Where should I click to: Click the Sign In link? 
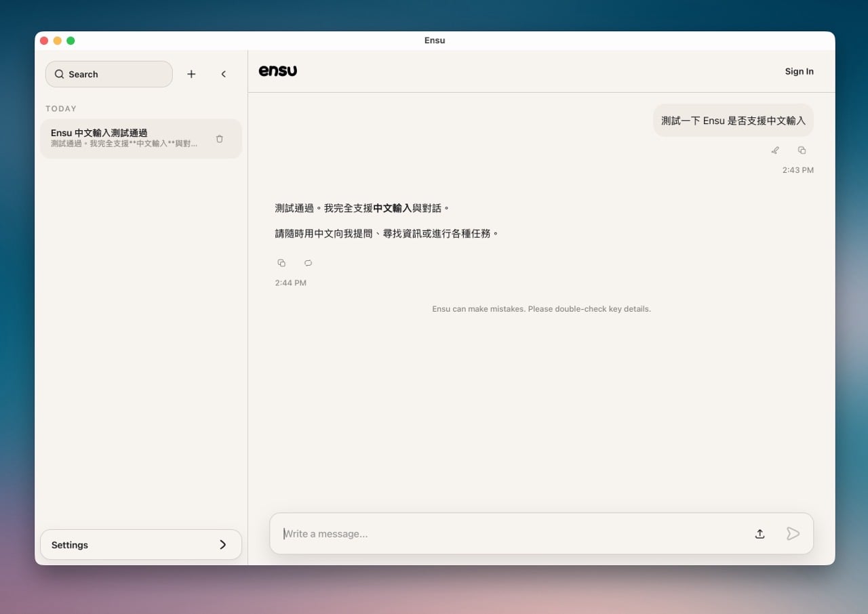tap(799, 72)
